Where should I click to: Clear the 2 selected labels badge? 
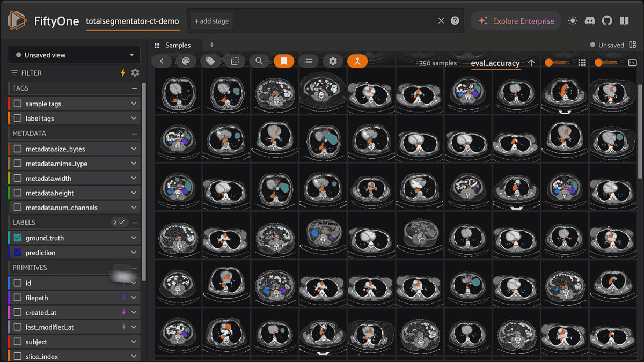(x=118, y=222)
